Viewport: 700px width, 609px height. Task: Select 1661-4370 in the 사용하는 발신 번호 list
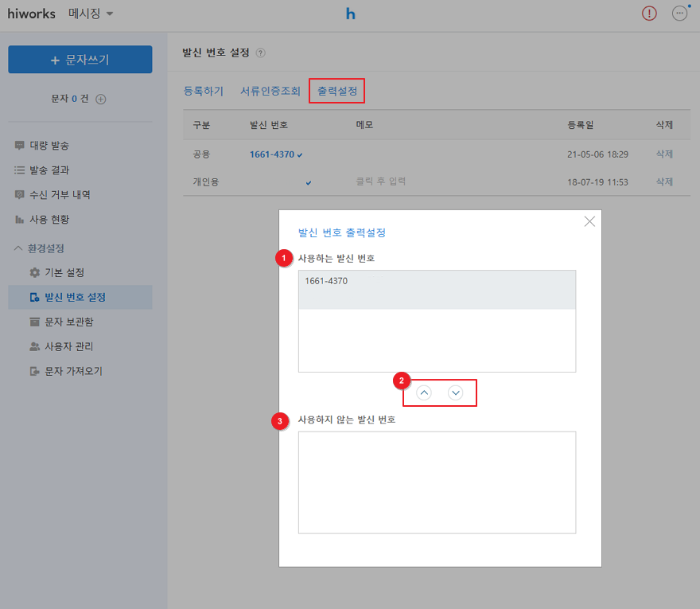point(437,290)
